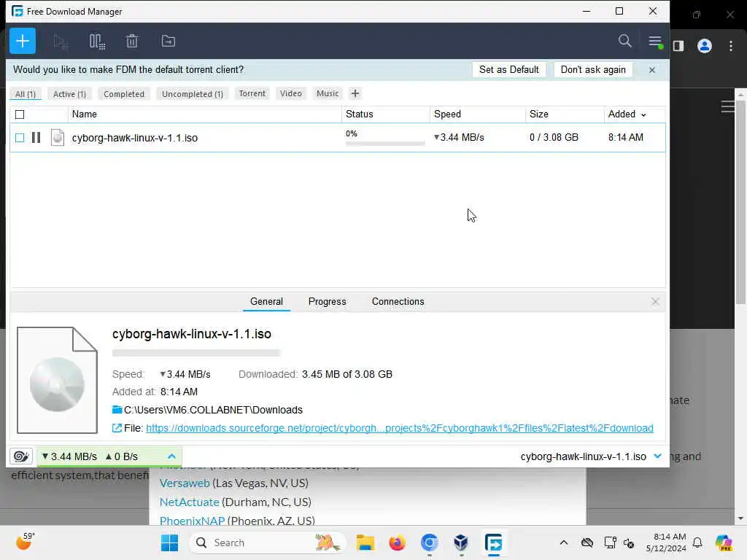Toggle snail speed-limit mode icon

click(x=21, y=456)
